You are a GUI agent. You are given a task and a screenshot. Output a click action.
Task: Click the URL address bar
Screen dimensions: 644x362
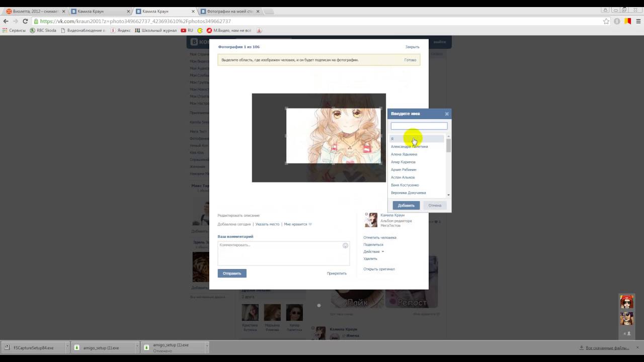(x=317, y=21)
